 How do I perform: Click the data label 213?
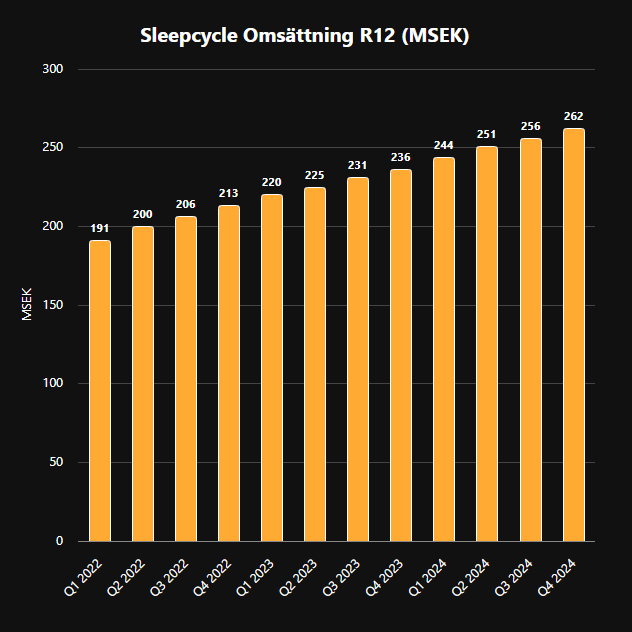coord(229,193)
